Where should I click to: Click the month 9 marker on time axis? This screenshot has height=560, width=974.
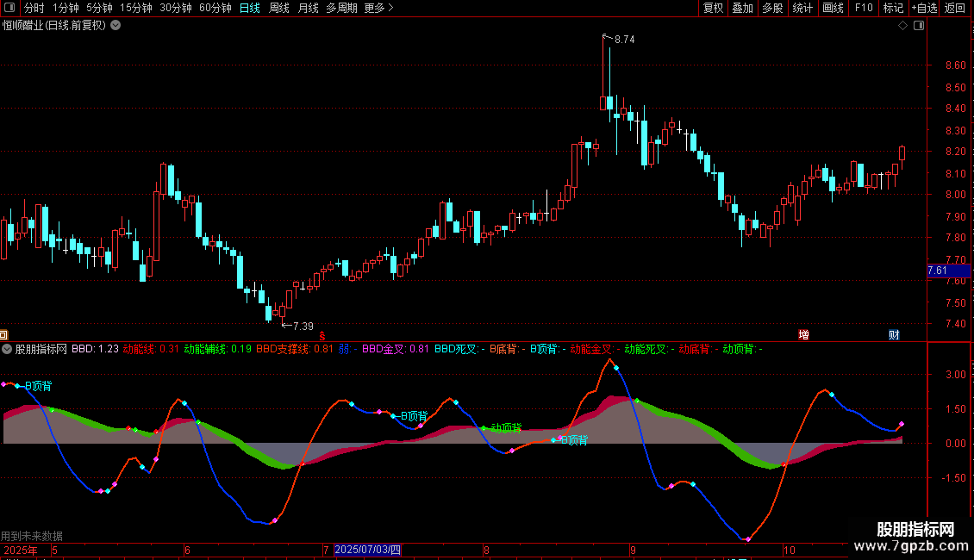point(633,550)
